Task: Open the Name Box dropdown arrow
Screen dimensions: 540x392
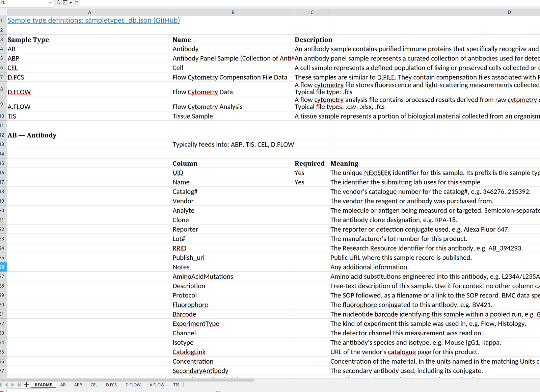Action: [50, 3]
